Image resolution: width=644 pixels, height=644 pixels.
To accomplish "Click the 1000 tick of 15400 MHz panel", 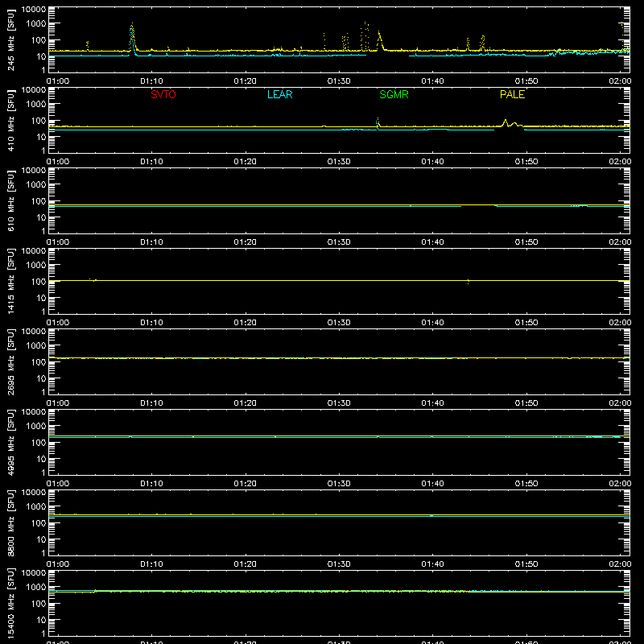I will [x=36, y=588].
